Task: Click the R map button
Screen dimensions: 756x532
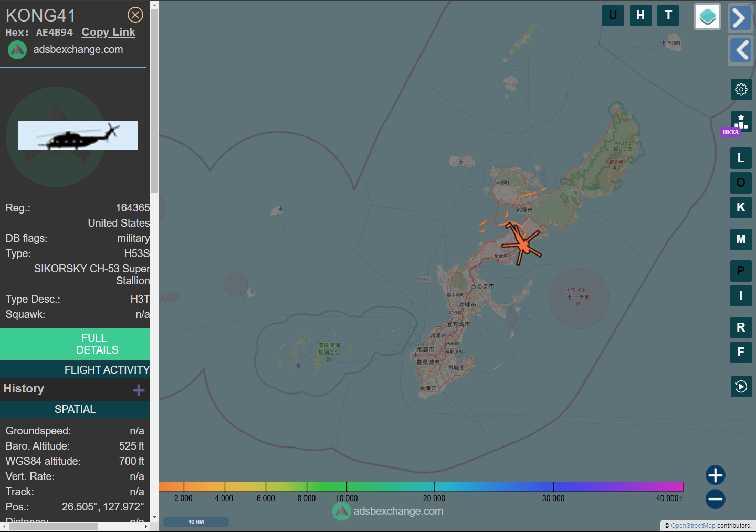Action: (741, 327)
